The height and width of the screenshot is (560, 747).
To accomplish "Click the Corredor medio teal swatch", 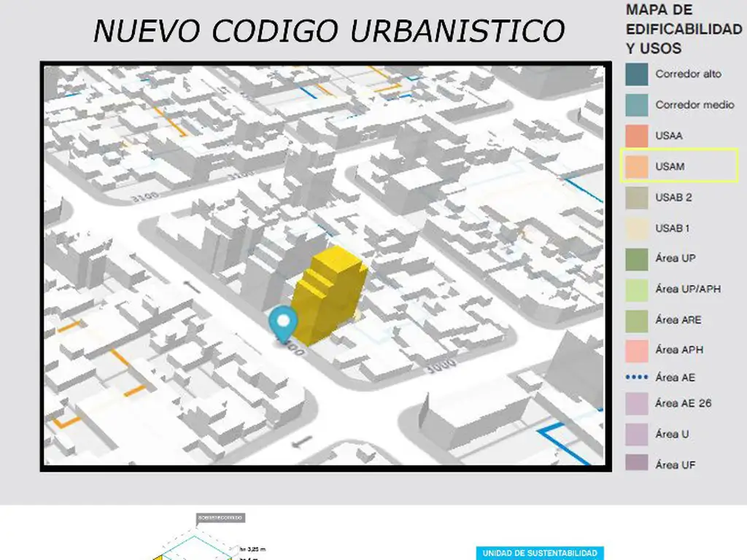I will [636, 105].
